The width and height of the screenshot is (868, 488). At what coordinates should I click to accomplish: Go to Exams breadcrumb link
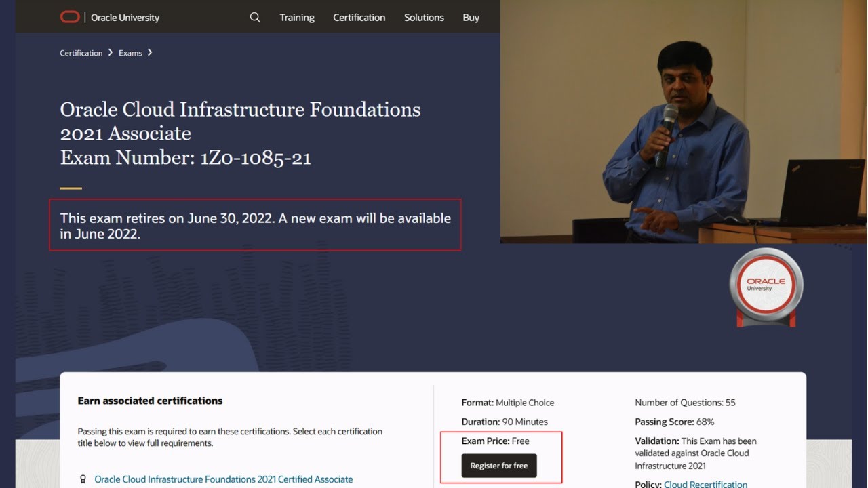[130, 53]
